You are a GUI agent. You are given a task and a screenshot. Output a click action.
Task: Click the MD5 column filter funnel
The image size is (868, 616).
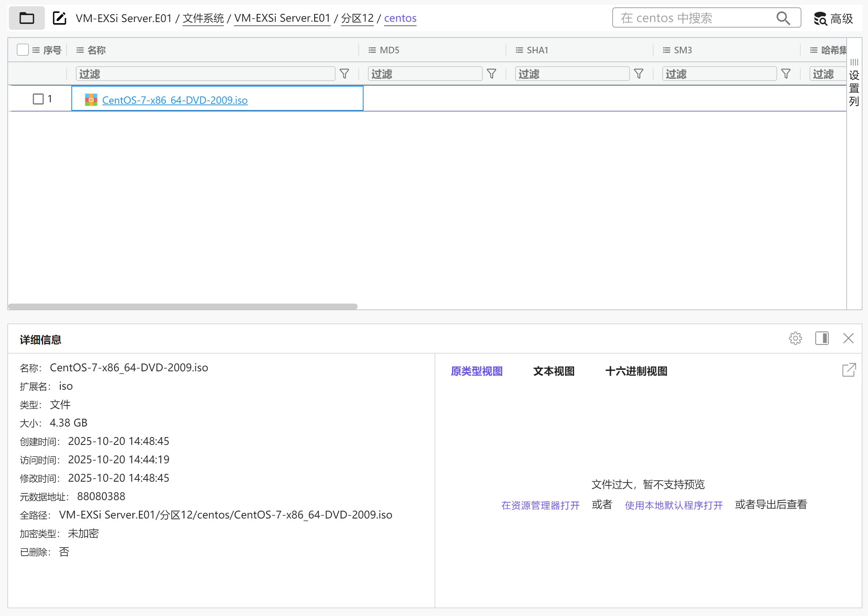[x=491, y=74]
